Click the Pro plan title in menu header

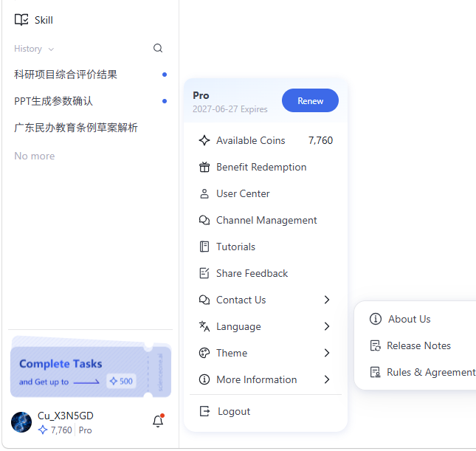click(201, 95)
